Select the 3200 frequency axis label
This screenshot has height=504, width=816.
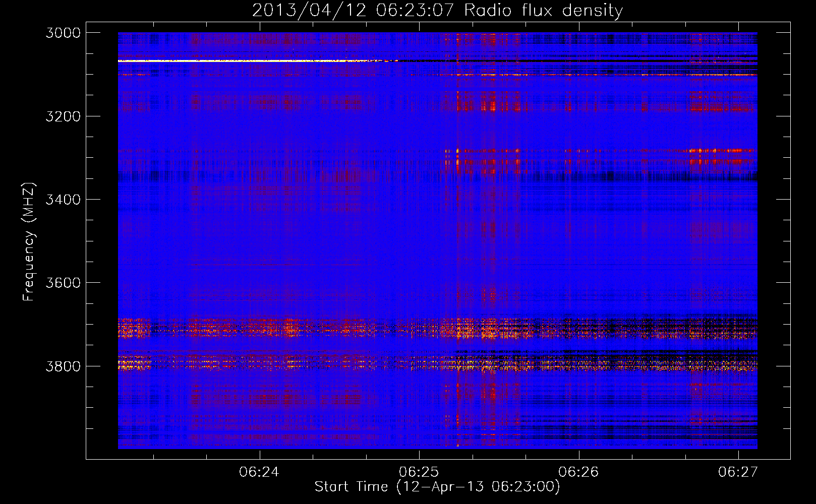[x=63, y=116]
